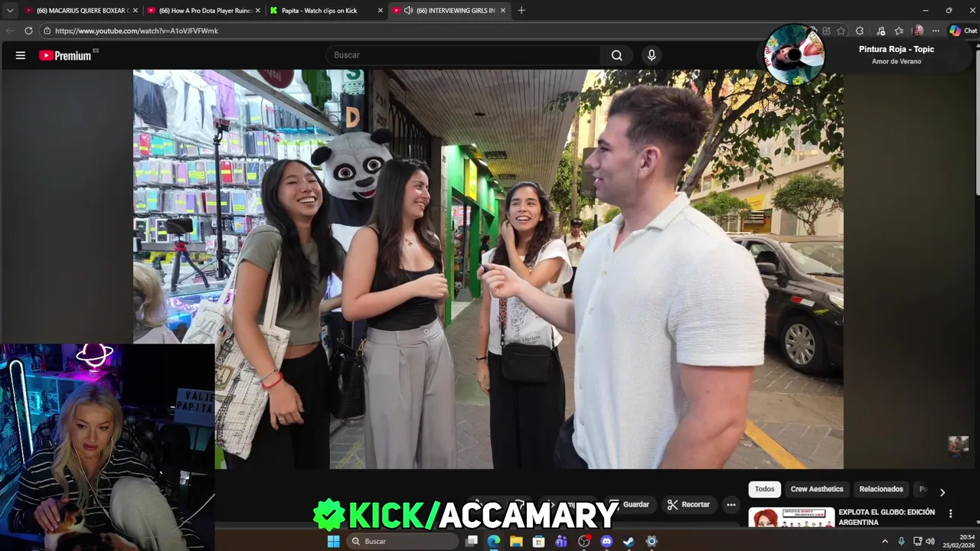
Task: Close the Papita Kick clips tab
Action: (x=380, y=10)
